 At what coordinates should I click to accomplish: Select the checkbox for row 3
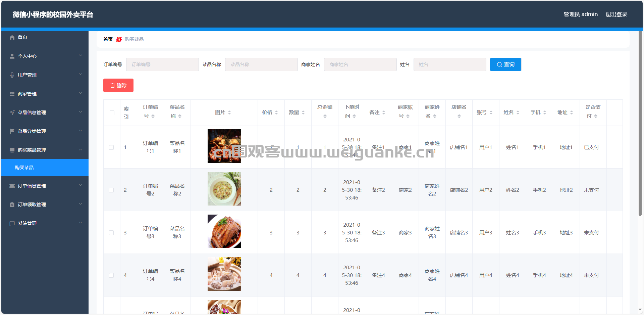tap(111, 233)
